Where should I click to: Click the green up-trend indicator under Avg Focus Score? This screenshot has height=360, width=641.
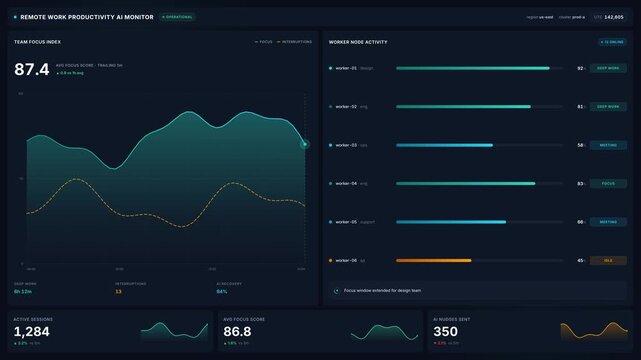pyautogui.click(x=230, y=343)
